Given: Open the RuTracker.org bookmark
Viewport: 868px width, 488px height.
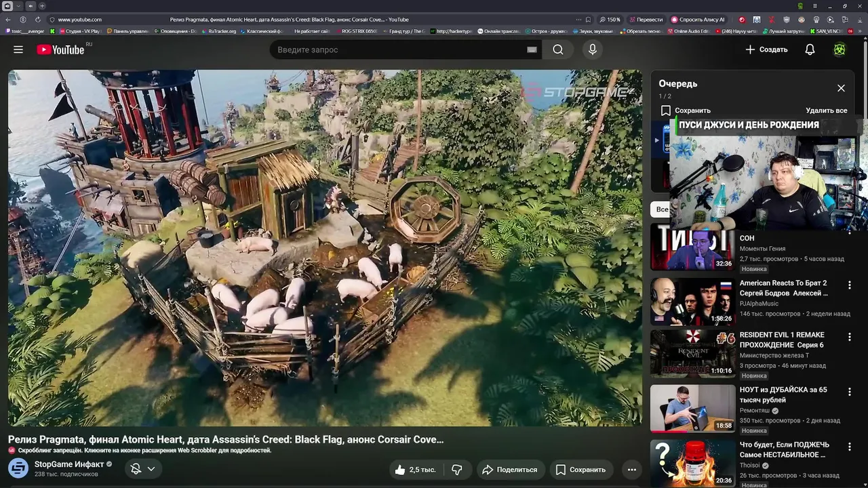Looking at the screenshot, I should pos(219,31).
